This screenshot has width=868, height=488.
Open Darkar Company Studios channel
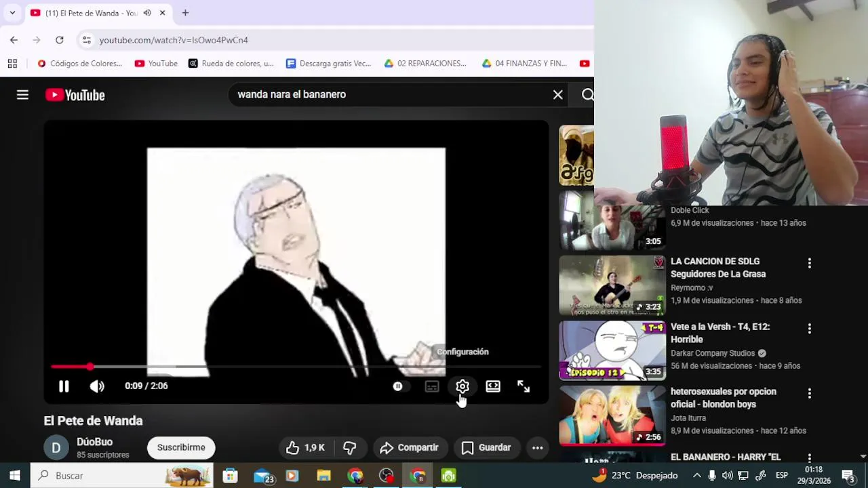(713, 353)
